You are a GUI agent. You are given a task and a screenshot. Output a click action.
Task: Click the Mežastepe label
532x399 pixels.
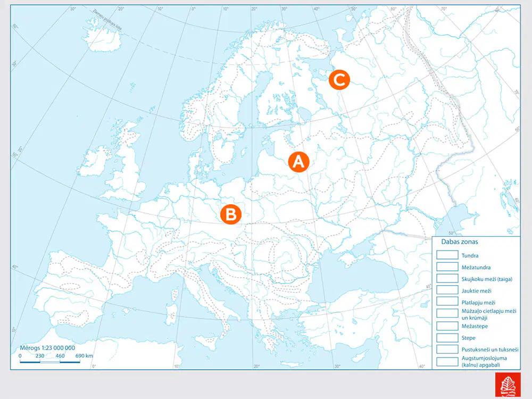point(475,326)
